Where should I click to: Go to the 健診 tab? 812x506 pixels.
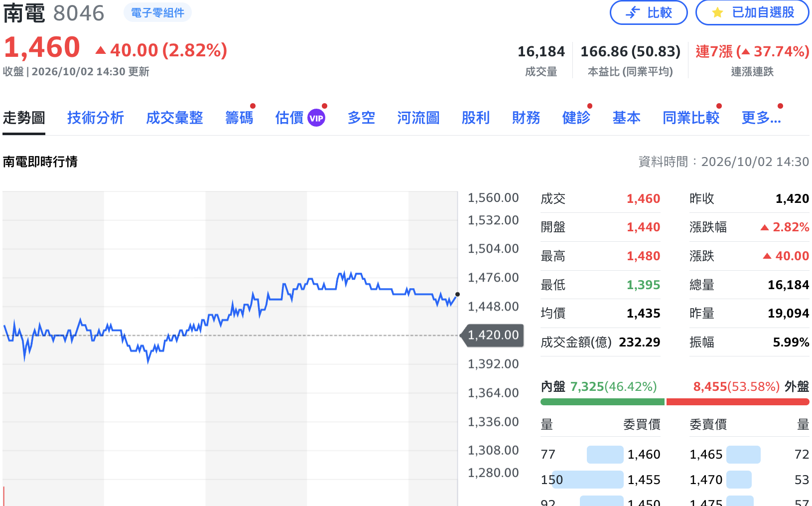pyautogui.click(x=576, y=118)
